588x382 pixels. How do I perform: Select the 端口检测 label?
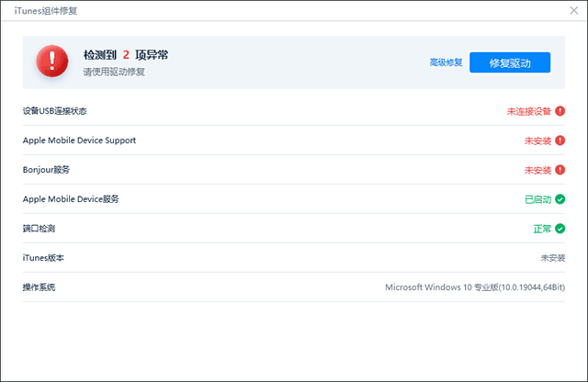click(39, 229)
